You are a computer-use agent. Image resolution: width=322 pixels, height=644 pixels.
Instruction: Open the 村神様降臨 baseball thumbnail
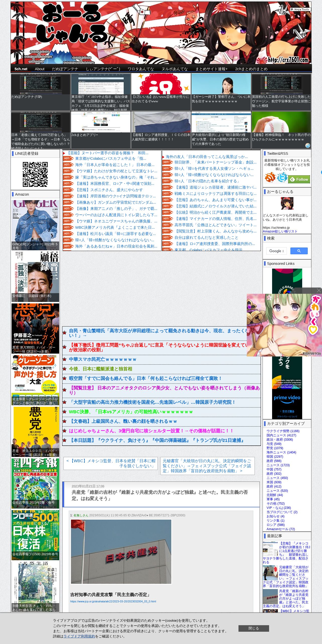pos(281,130)
